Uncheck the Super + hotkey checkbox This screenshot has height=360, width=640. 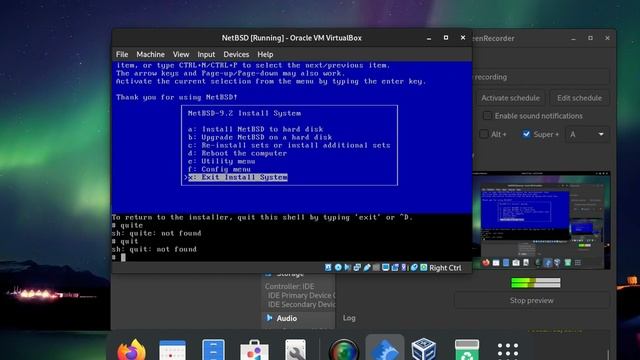pyautogui.click(x=526, y=134)
